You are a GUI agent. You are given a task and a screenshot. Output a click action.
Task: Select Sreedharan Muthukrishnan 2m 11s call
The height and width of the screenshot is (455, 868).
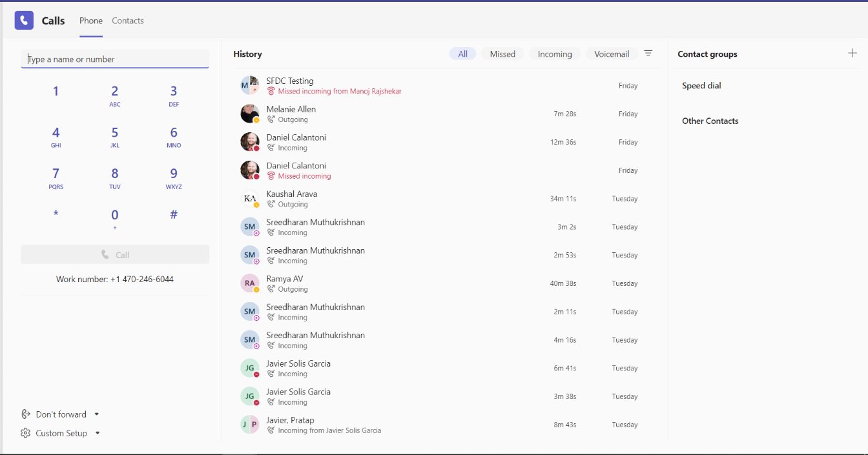click(445, 312)
